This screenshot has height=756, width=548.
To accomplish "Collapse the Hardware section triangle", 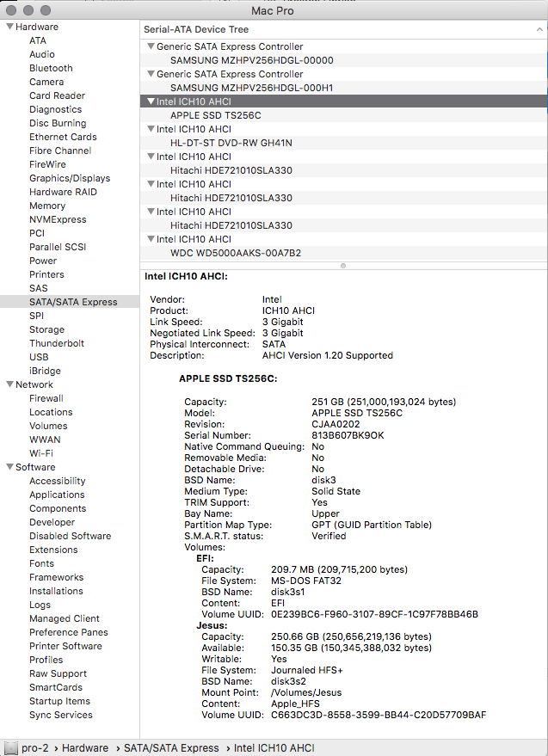I will pos(9,27).
